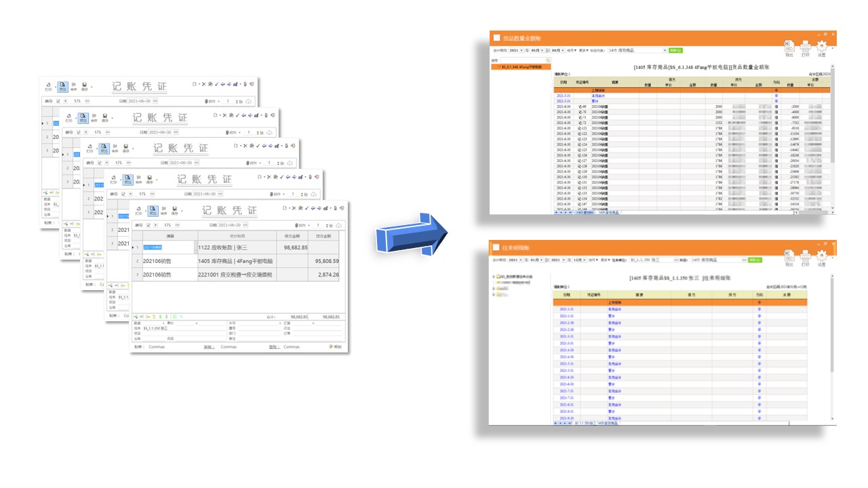Expand first folder in 往来明细账 tree

[494, 277]
